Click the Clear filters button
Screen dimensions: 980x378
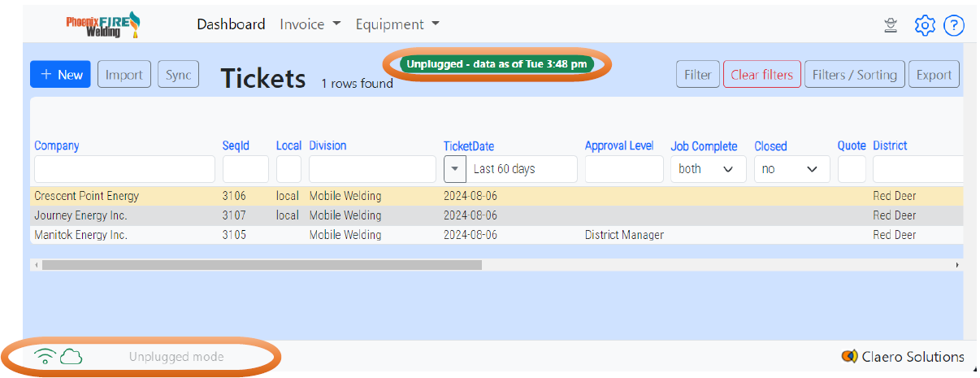pyautogui.click(x=761, y=75)
